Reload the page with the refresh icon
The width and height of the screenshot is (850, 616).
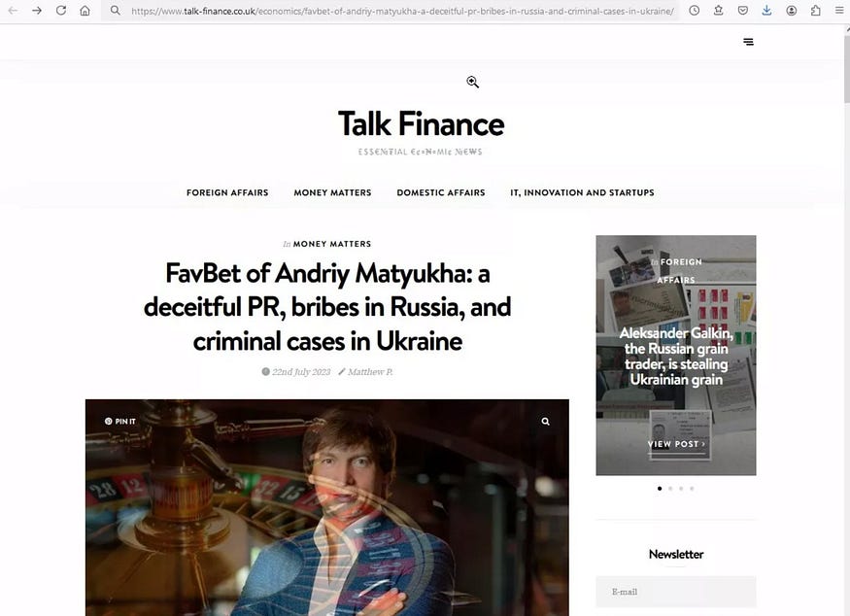tap(61, 11)
